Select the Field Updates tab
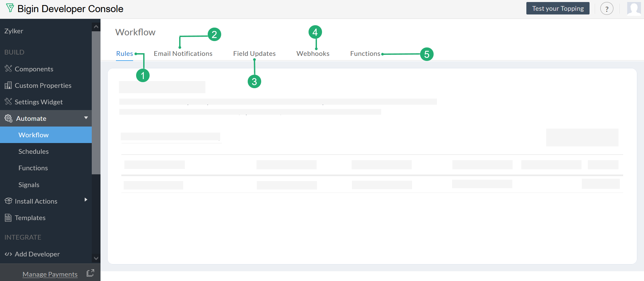Screen dimensions: 644x281 tap(254, 54)
